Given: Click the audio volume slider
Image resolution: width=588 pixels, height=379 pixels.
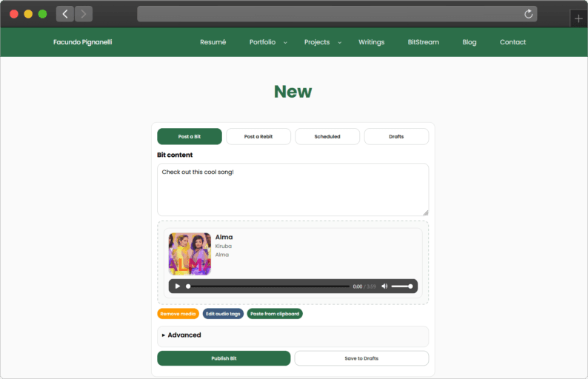Looking at the screenshot, I should pyautogui.click(x=401, y=286).
